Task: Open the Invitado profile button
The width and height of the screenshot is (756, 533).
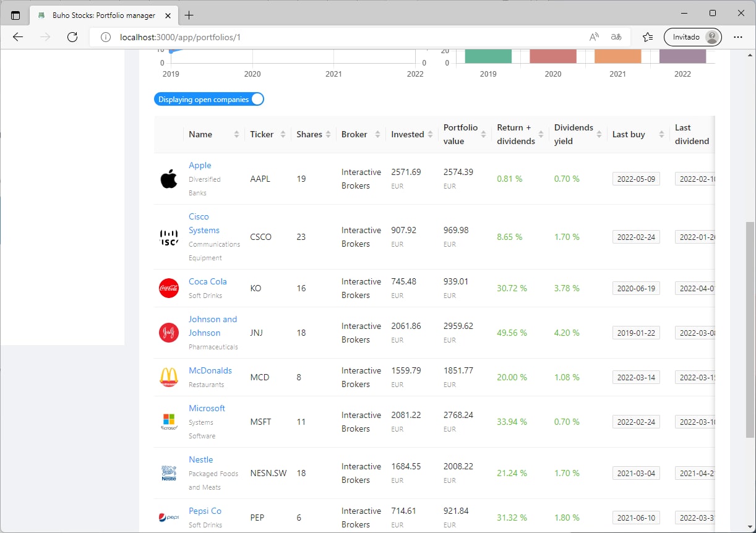Action: click(693, 37)
